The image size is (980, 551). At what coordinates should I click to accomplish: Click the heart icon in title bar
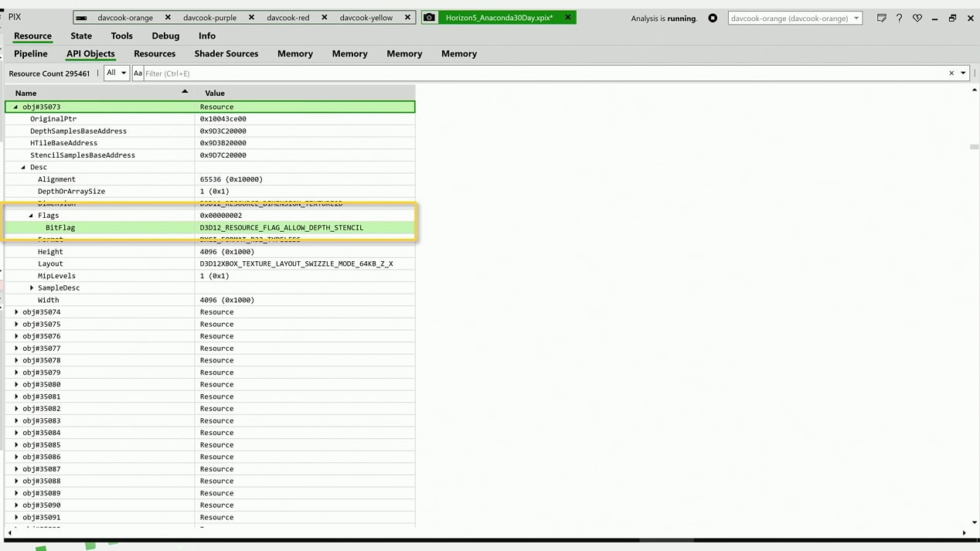pos(917,18)
